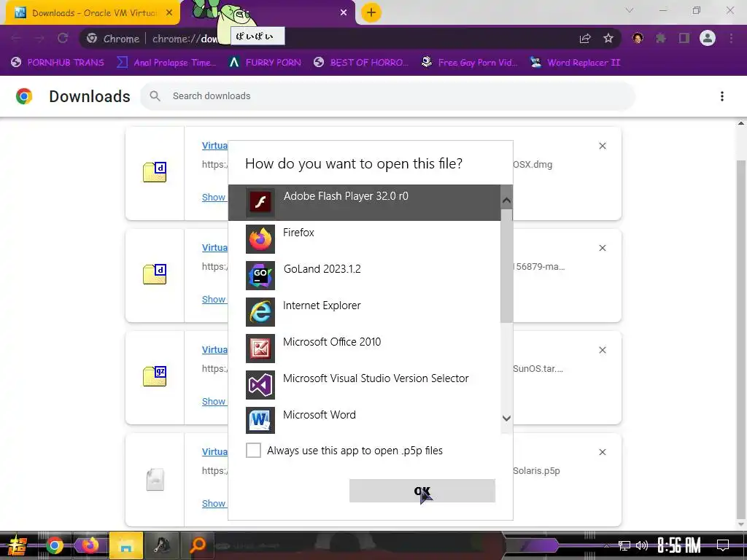Open File Explorer from the taskbar
This screenshot has width=747, height=560.
click(x=125, y=545)
